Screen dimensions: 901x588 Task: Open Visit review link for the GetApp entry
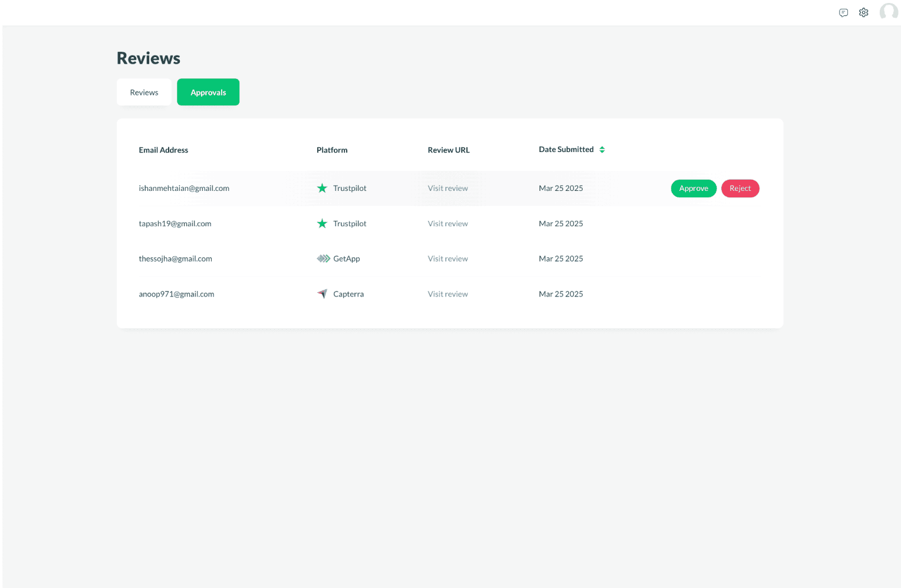(448, 258)
